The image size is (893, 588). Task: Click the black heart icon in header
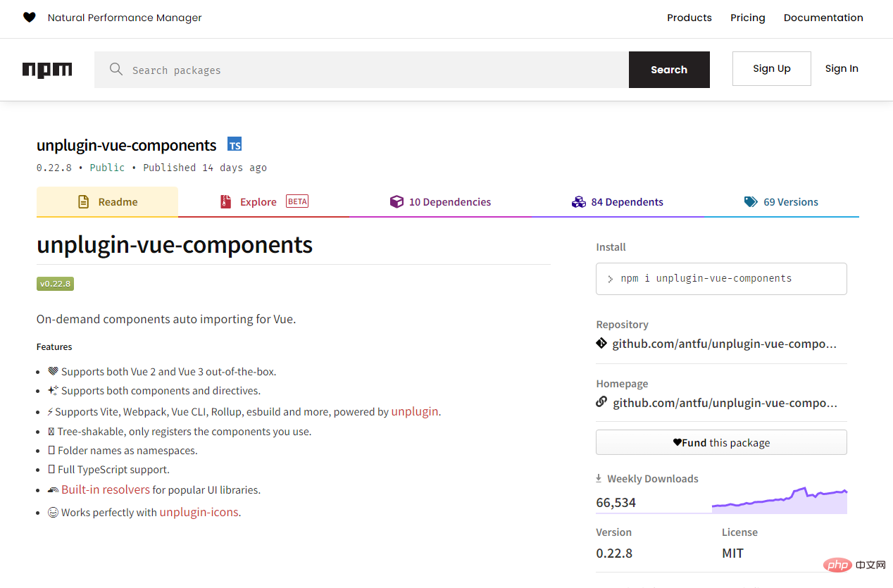click(29, 18)
